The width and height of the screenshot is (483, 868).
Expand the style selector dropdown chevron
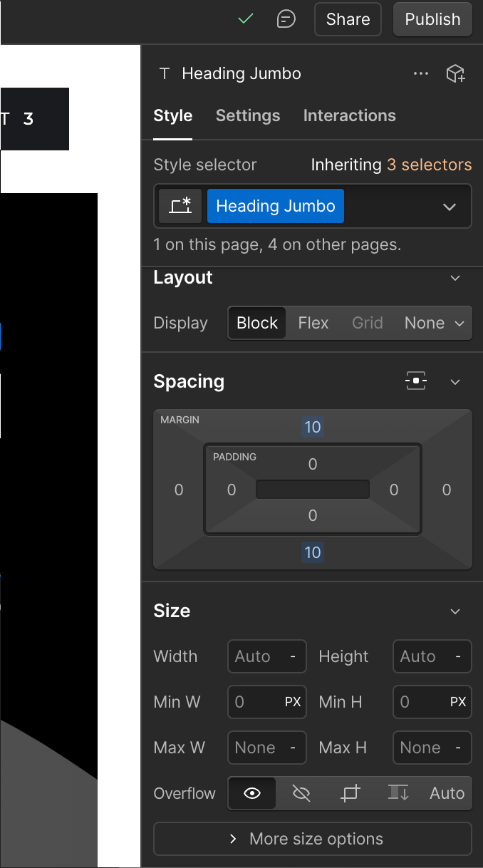pos(450,207)
